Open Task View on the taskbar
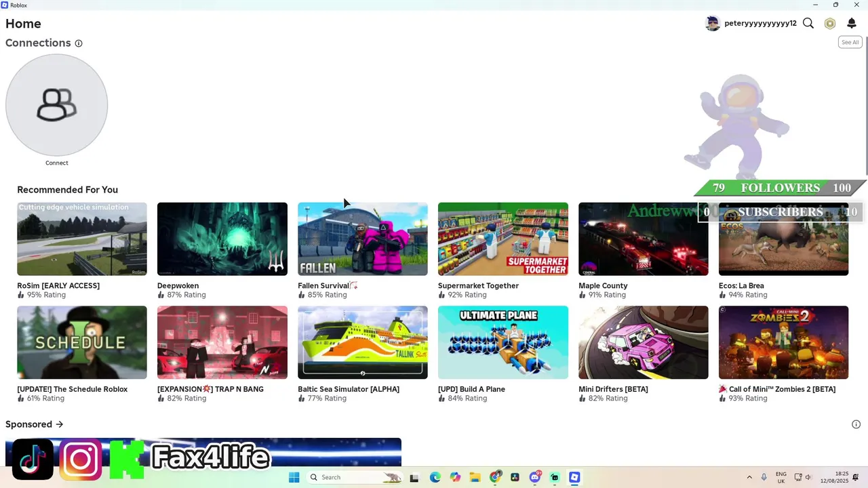 coord(414,477)
